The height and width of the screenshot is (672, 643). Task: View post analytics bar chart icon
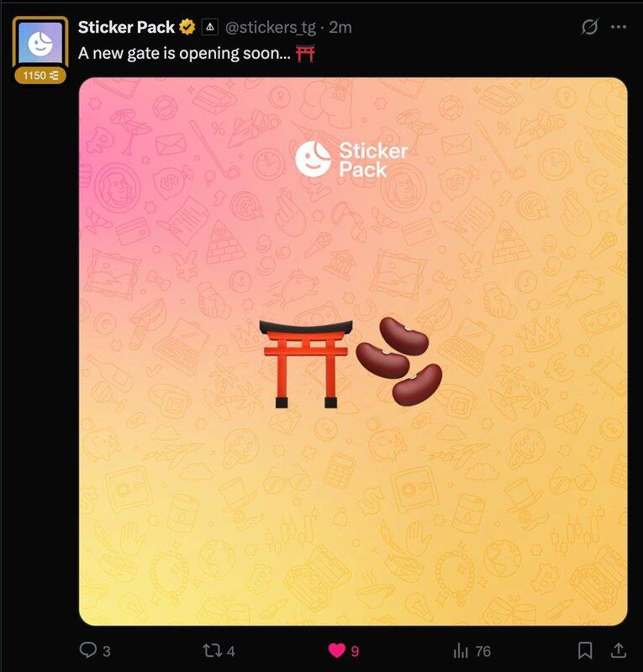pyautogui.click(x=461, y=651)
